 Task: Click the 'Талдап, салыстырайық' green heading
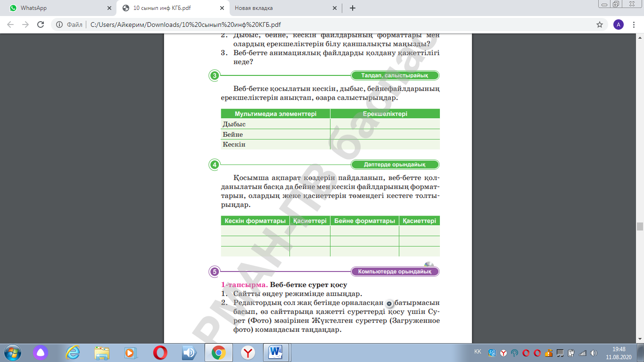pyautogui.click(x=395, y=75)
